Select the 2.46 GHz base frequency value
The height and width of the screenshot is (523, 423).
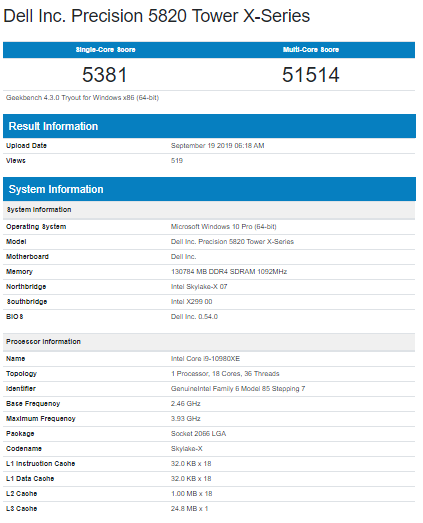click(x=185, y=404)
